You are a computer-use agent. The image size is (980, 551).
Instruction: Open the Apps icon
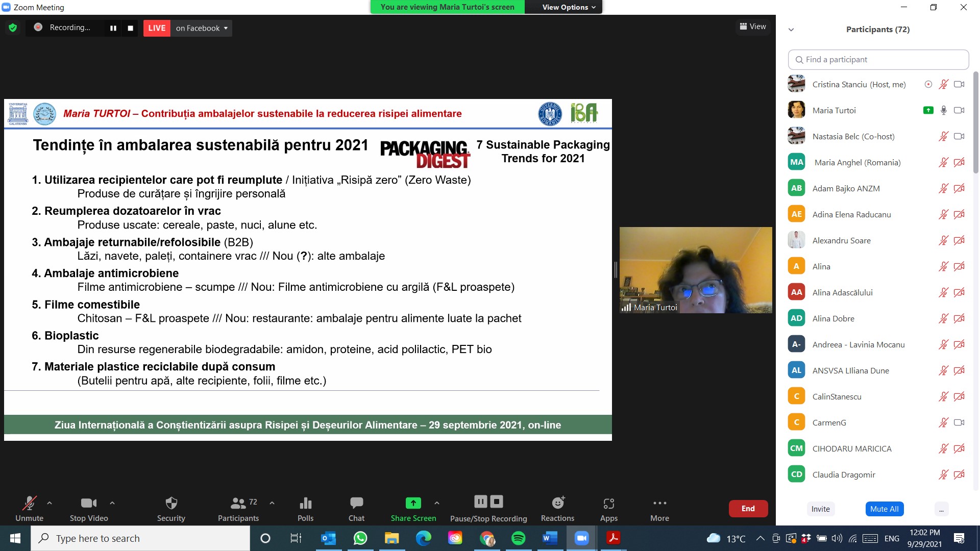tap(608, 504)
